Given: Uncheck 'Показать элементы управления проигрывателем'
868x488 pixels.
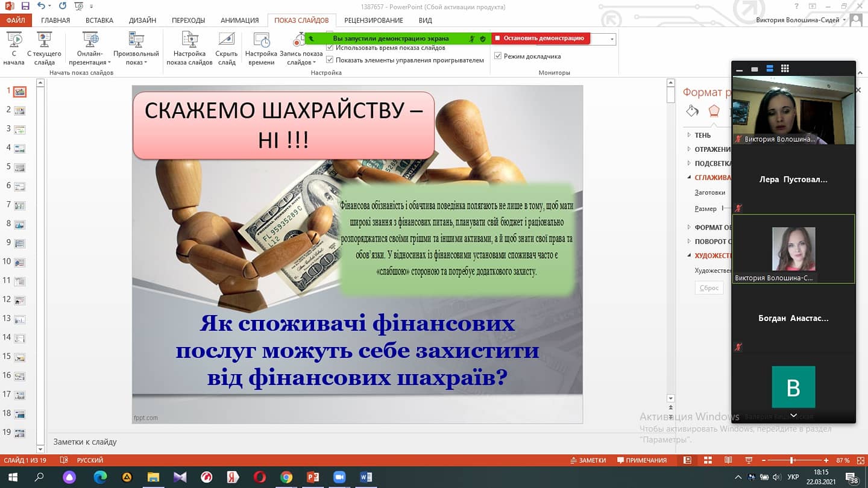Looking at the screenshot, I should pyautogui.click(x=330, y=60).
